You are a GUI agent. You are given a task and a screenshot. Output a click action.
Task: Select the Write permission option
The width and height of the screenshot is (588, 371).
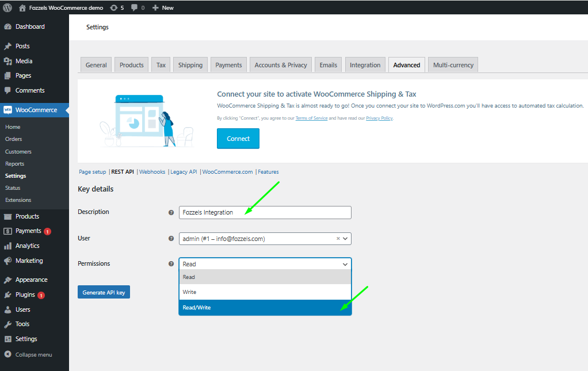coord(265,292)
